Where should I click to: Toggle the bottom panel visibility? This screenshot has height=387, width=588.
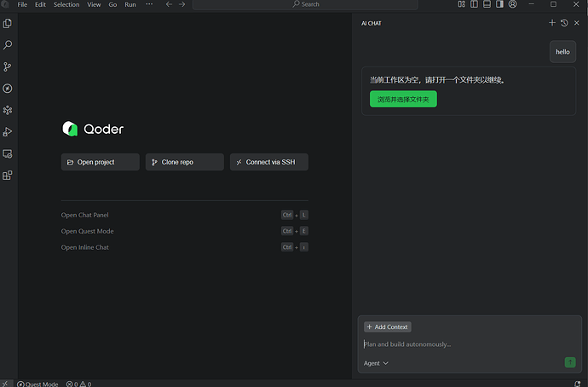tap(487, 4)
